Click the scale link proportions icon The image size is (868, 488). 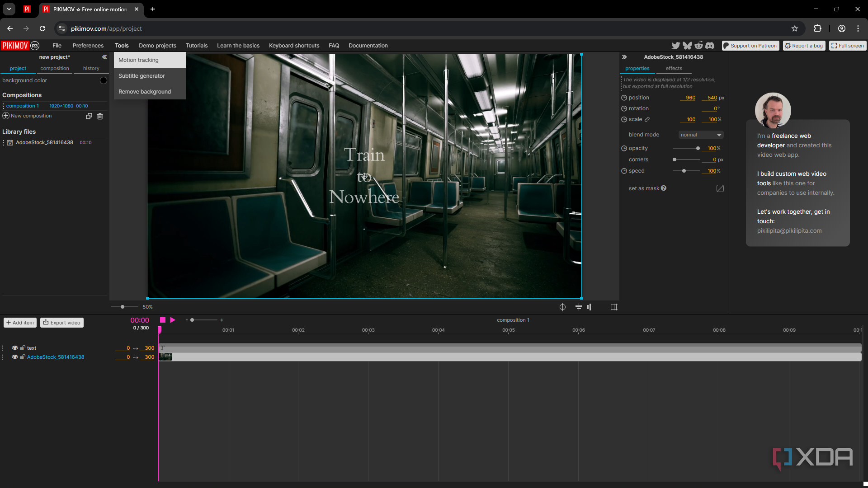click(647, 119)
